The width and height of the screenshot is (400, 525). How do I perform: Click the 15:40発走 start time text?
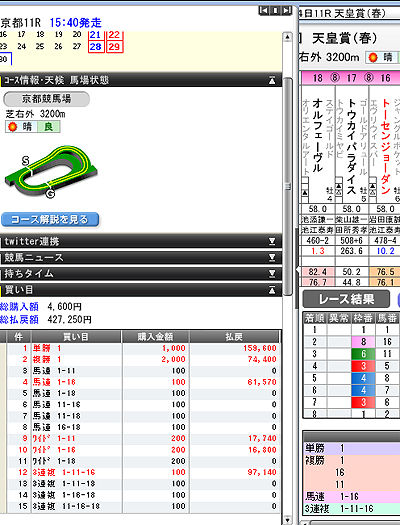(x=75, y=23)
